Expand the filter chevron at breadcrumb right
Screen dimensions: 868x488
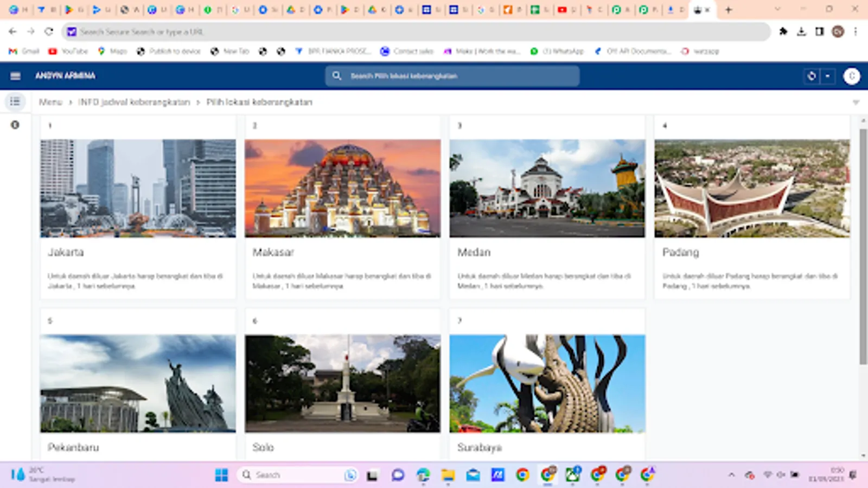click(x=856, y=102)
